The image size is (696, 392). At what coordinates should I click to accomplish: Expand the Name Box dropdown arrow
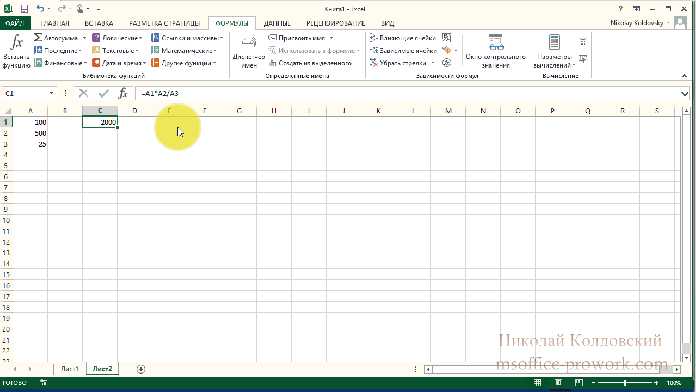pos(51,93)
